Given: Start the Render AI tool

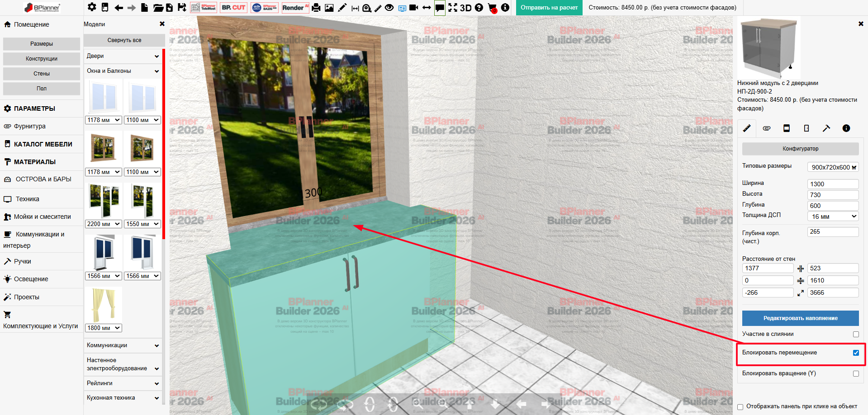Looking at the screenshot, I should [295, 8].
